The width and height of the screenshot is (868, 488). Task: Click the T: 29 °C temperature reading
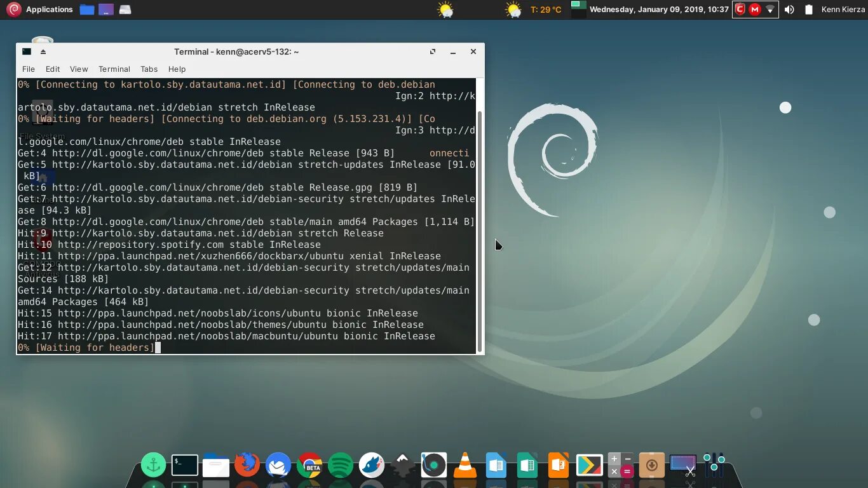click(x=546, y=10)
